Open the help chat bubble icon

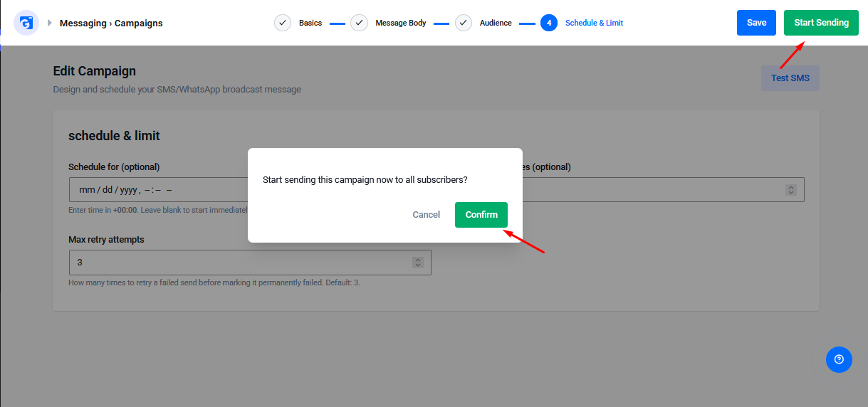click(x=839, y=359)
